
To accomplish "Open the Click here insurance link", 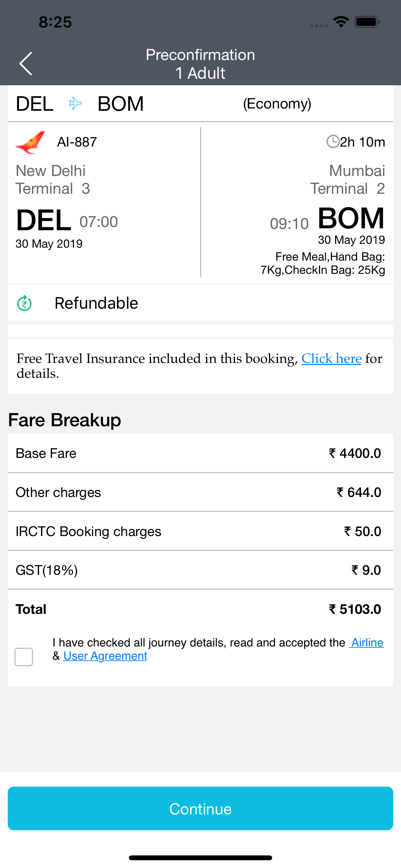I will (x=331, y=358).
